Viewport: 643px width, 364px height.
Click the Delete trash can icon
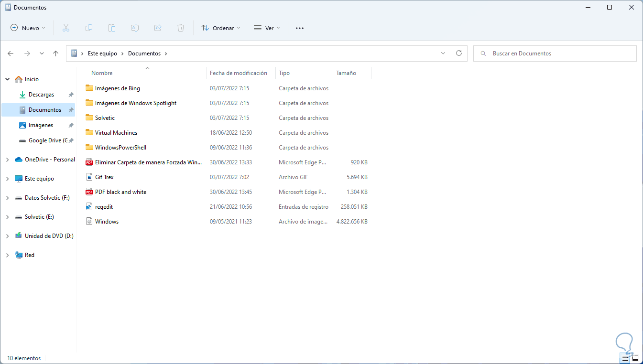(x=181, y=28)
